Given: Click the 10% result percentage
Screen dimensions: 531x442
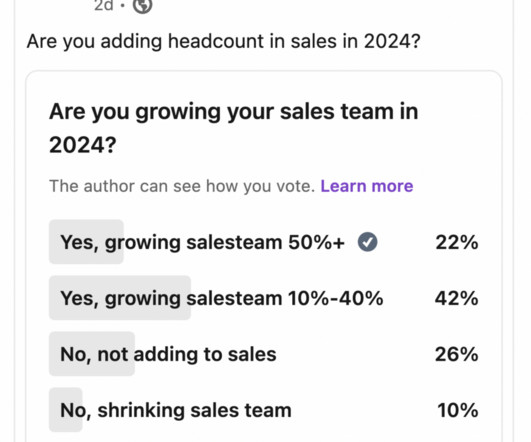Looking at the screenshot, I should click(x=458, y=410).
